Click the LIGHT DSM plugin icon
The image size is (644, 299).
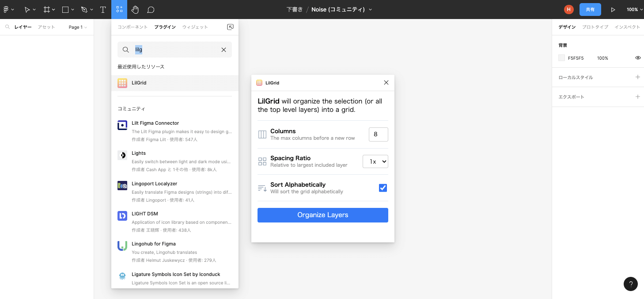pos(122,216)
